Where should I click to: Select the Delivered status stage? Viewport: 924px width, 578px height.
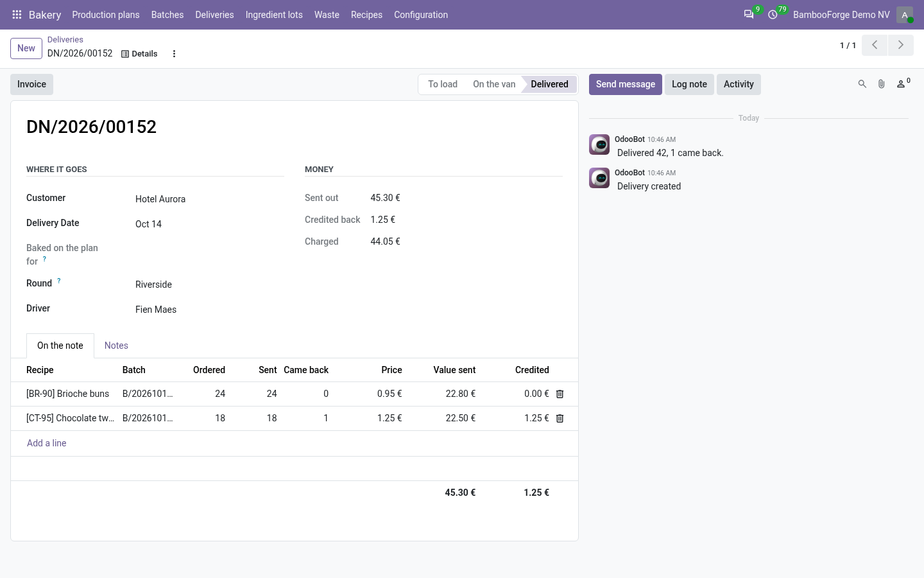tap(549, 84)
